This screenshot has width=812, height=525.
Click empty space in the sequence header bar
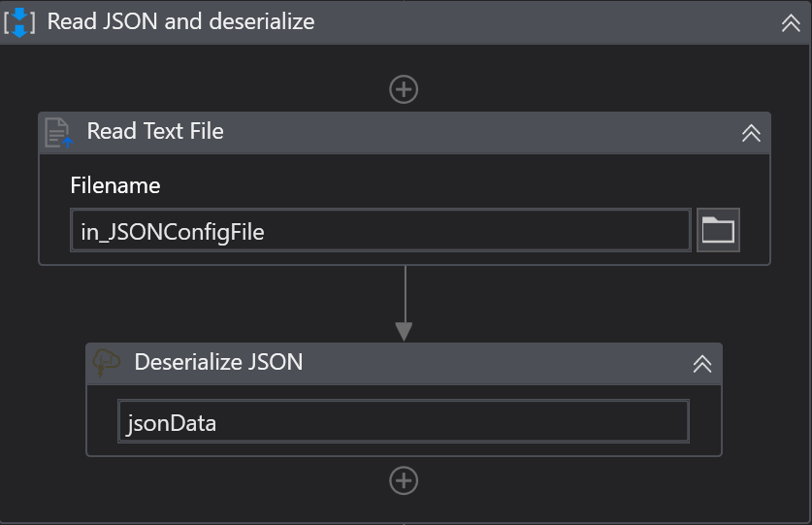543,21
